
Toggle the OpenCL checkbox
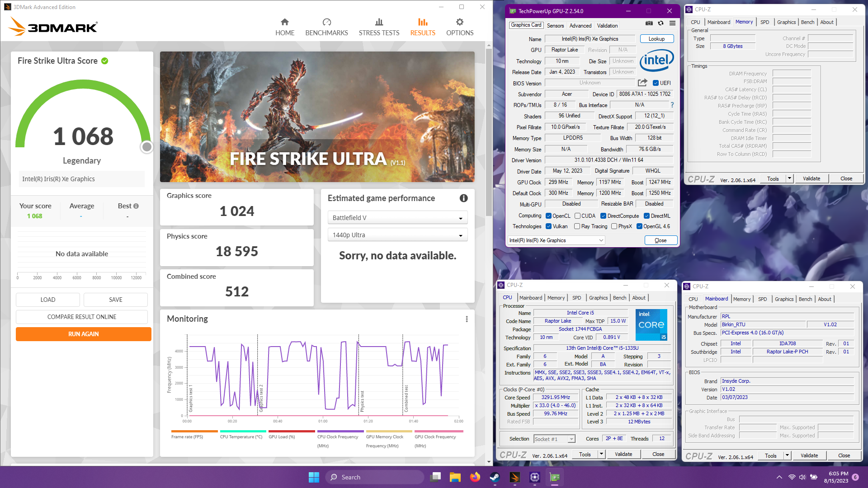click(548, 216)
